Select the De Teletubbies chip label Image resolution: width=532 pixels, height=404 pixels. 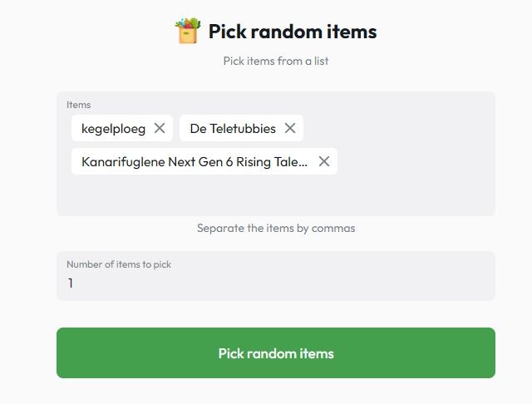pyautogui.click(x=233, y=129)
